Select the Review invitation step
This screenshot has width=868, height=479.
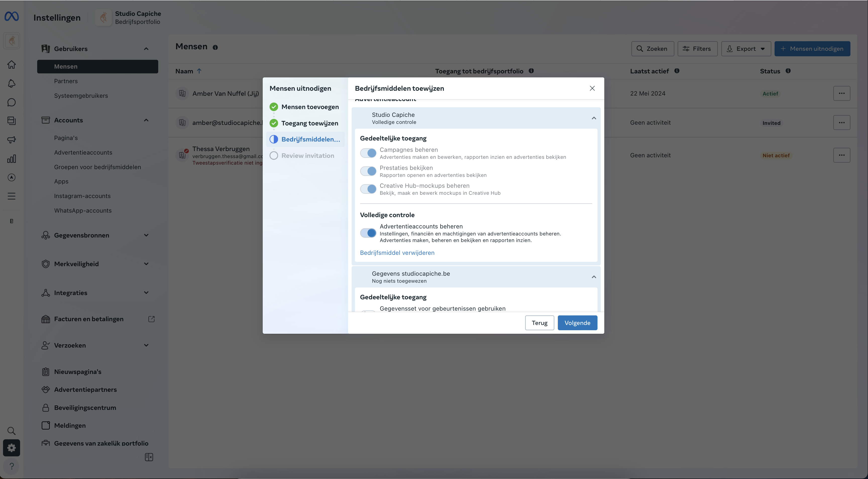(x=305, y=155)
